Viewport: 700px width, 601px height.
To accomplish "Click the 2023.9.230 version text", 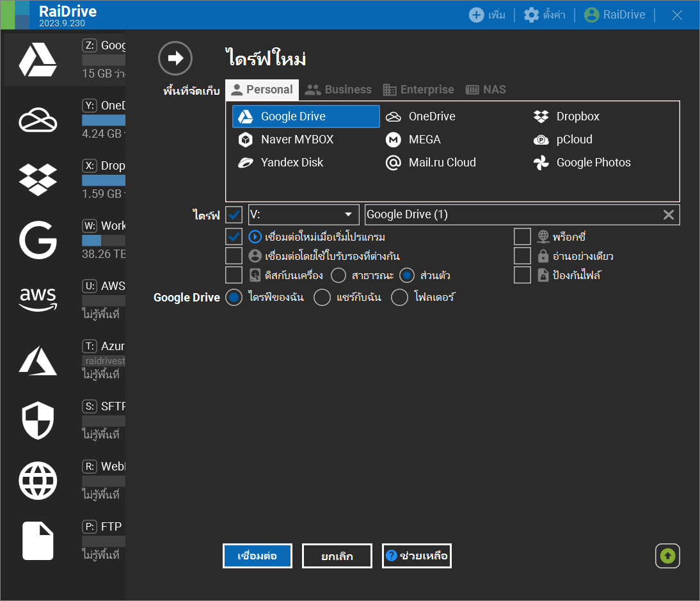I will [61, 23].
